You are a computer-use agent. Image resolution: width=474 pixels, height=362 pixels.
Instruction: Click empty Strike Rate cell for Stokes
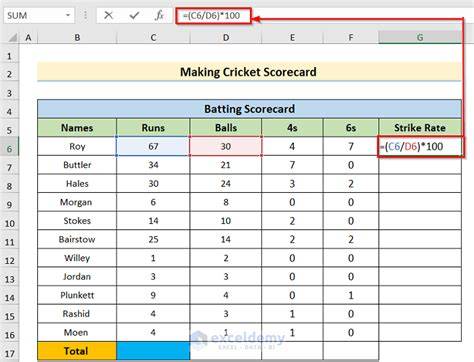[x=420, y=221]
